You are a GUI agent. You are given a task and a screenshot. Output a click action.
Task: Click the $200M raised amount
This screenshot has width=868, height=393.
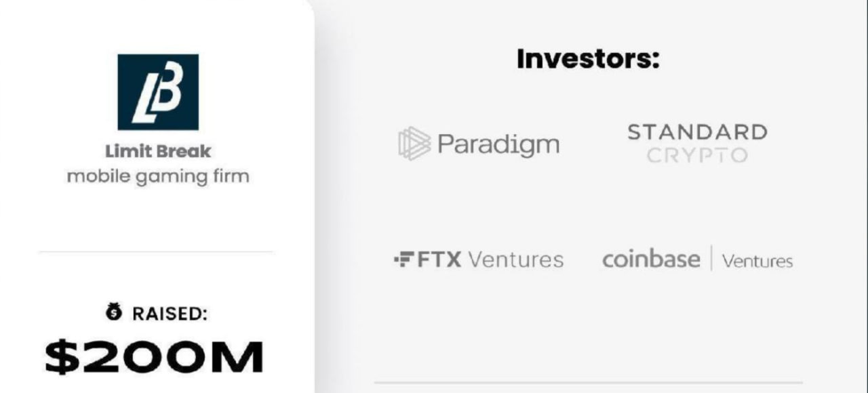click(154, 357)
